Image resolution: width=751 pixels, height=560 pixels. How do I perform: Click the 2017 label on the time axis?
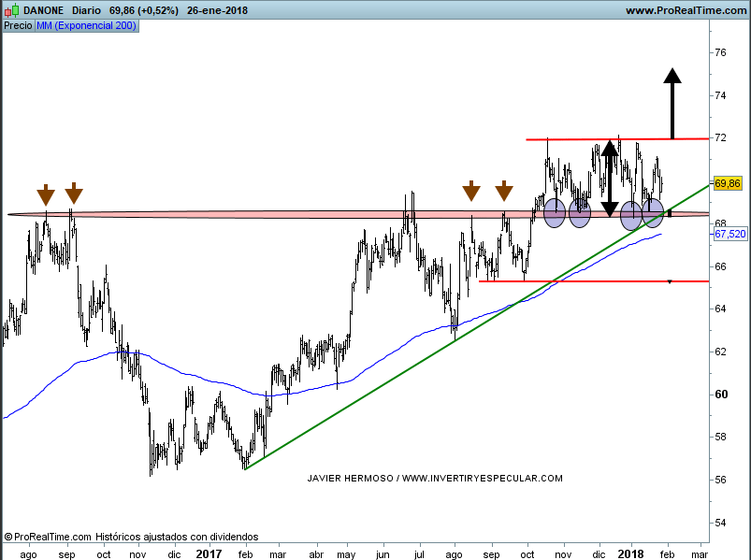(x=209, y=553)
